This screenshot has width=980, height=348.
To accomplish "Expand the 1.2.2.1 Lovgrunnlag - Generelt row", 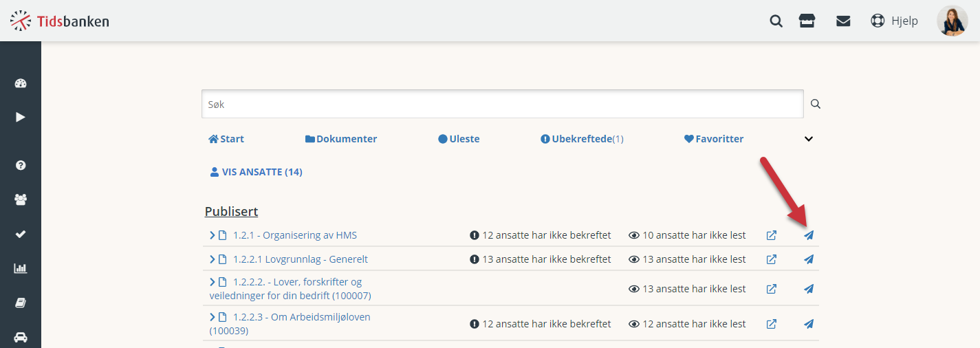I will tap(213, 259).
